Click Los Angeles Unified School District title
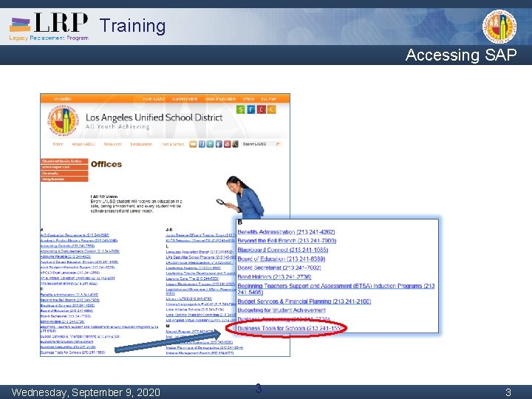The image size is (532, 399). 154,117
